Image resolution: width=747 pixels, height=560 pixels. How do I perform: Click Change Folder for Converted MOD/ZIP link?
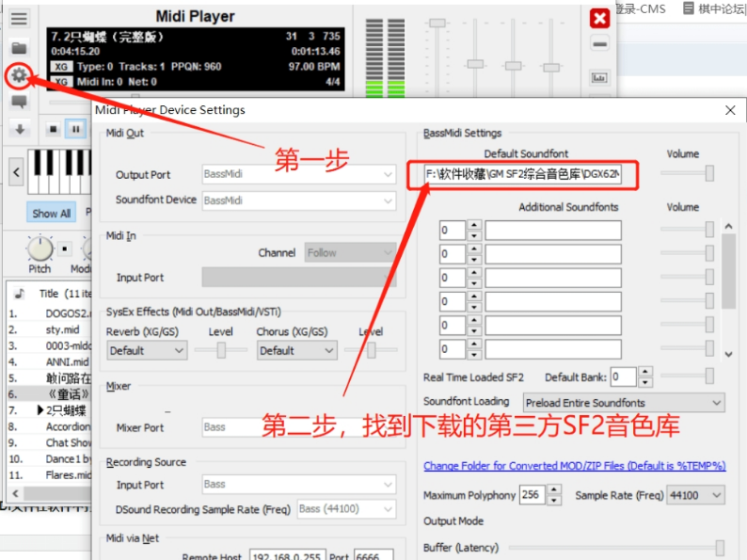coord(574,466)
